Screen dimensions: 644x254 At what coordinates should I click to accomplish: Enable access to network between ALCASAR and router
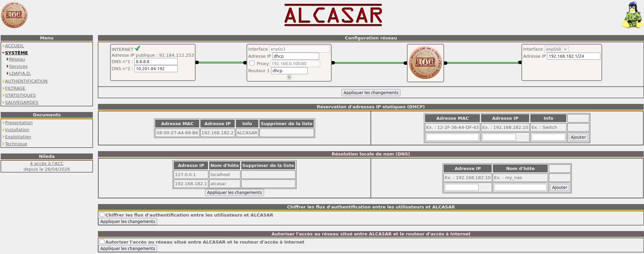[102, 242]
